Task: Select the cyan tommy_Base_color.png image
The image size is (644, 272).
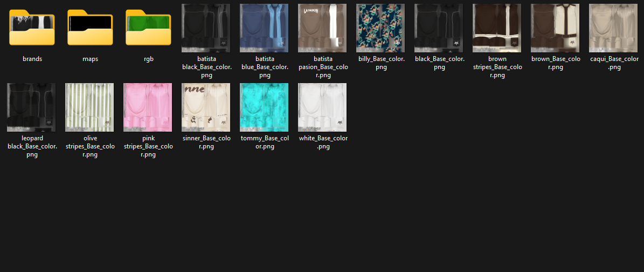Action: [x=264, y=107]
